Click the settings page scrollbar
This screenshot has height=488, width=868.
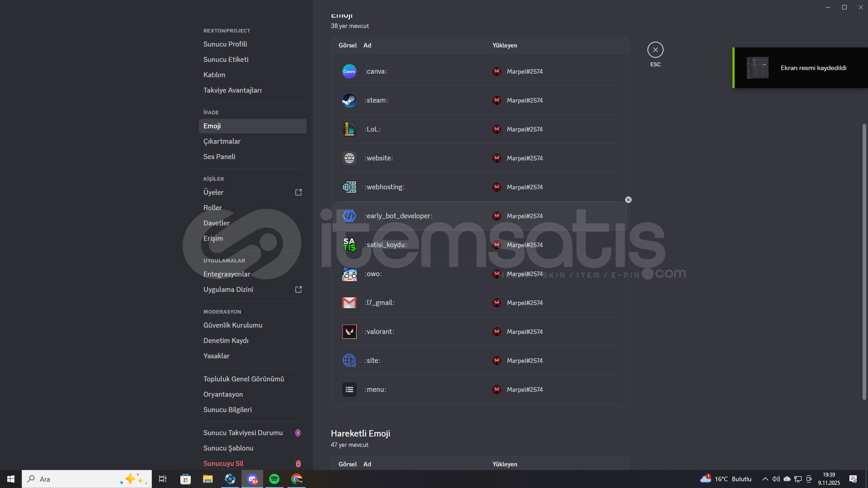click(864, 262)
